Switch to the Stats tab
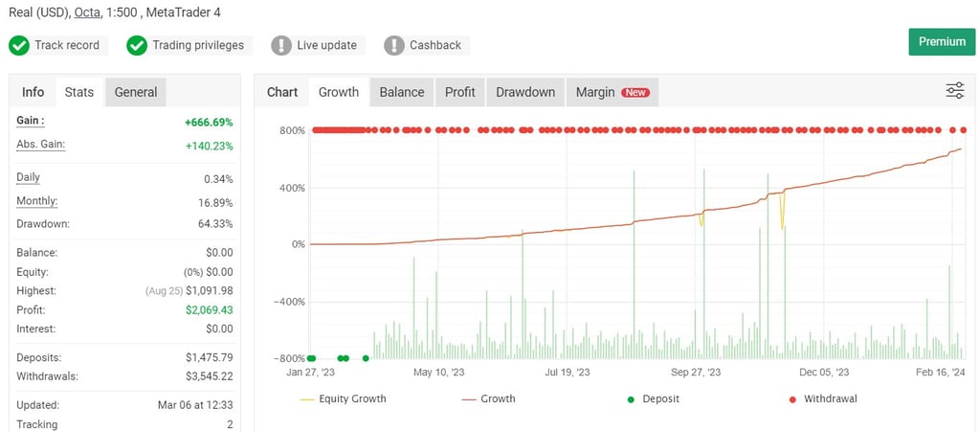This screenshot has width=980, height=432. click(79, 93)
